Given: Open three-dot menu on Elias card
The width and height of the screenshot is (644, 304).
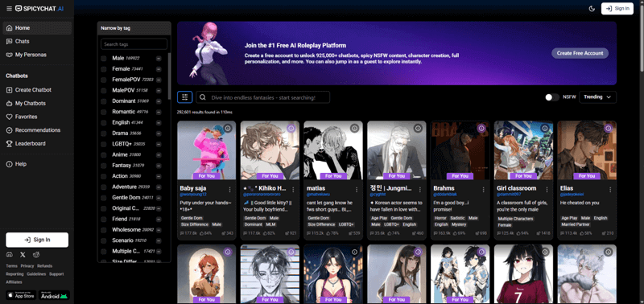Looking at the screenshot, I should pyautogui.click(x=610, y=190).
